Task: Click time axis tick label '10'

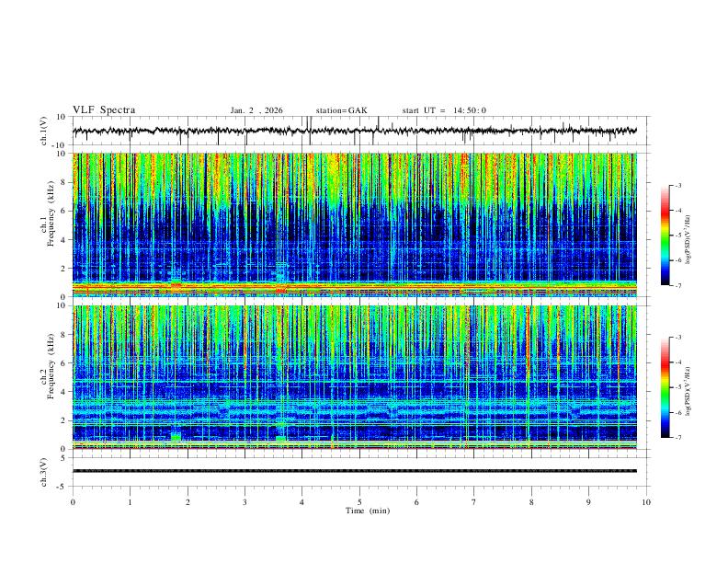Action: pyautogui.click(x=646, y=502)
